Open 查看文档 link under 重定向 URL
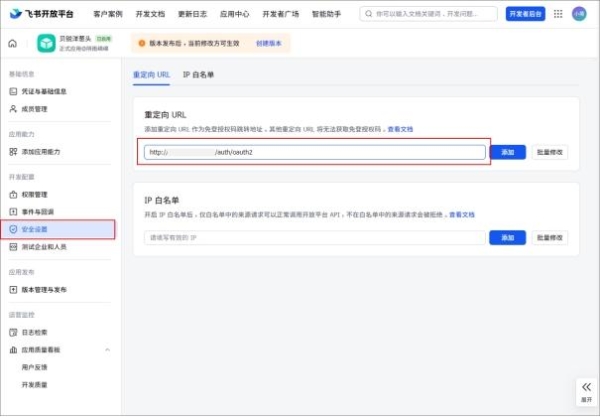 400,129
